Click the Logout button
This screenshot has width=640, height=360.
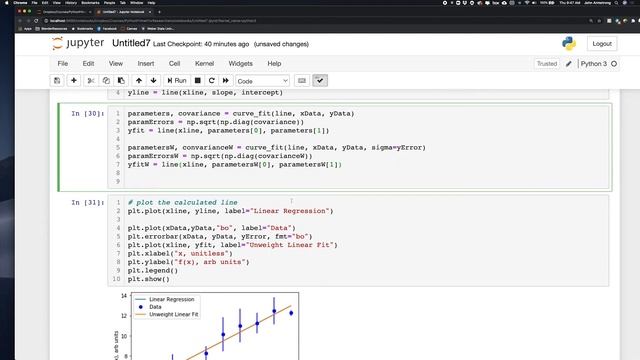[602, 44]
